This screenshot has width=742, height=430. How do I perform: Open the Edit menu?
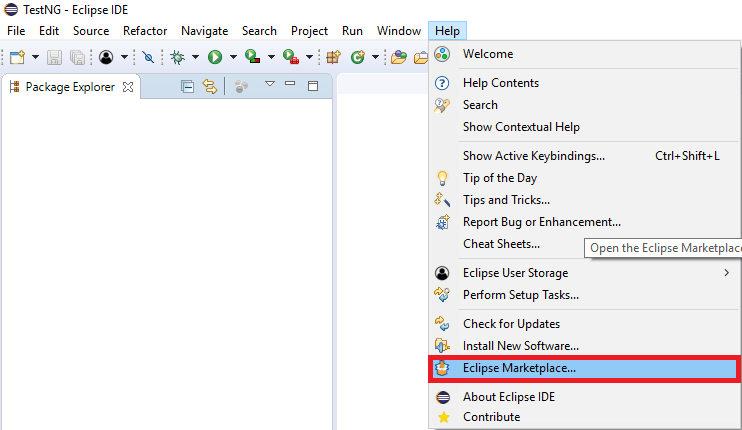pyautogui.click(x=49, y=31)
